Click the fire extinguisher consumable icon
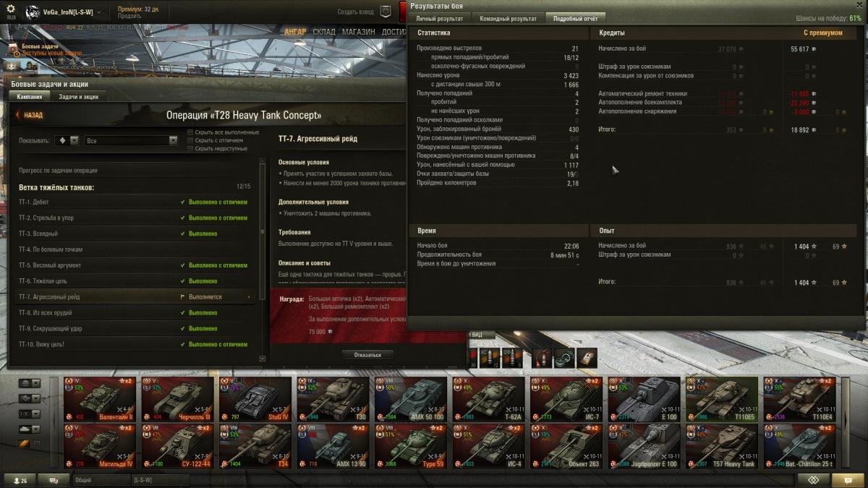The height and width of the screenshot is (488, 868). coord(542,357)
